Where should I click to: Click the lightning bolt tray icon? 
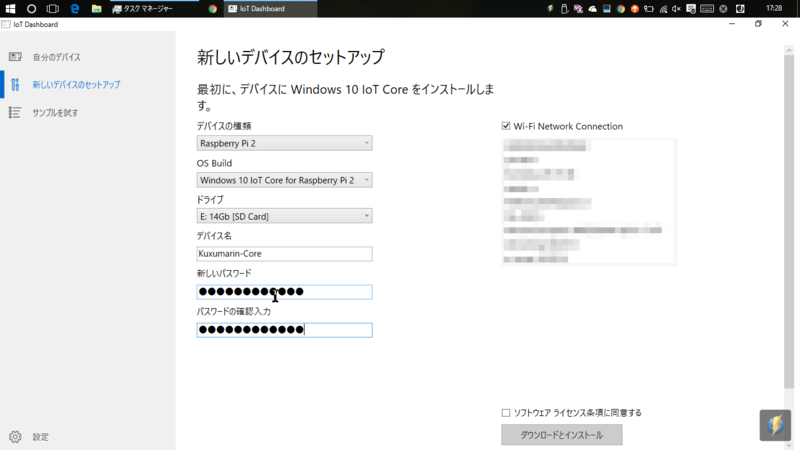pyautogui.click(x=550, y=8)
